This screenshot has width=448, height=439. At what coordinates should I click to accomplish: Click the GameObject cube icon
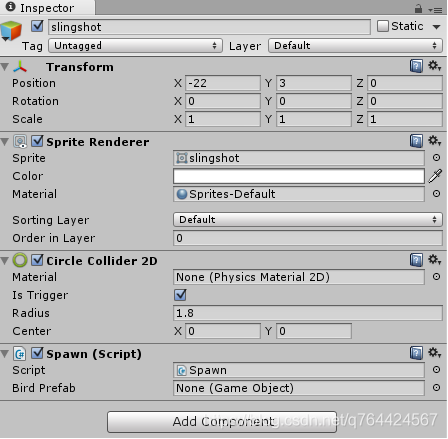click(x=11, y=31)
